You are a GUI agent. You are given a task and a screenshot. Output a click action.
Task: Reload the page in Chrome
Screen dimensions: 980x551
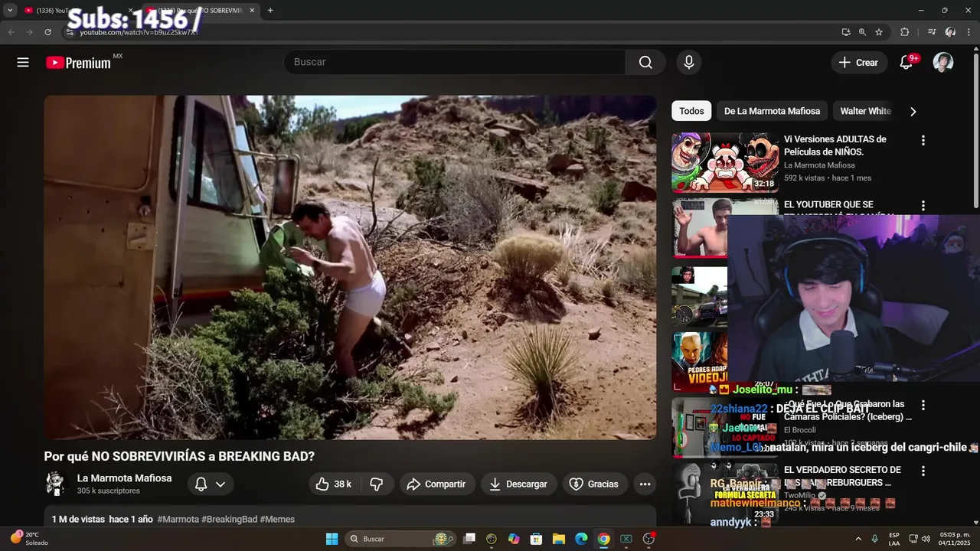(47, 32)
